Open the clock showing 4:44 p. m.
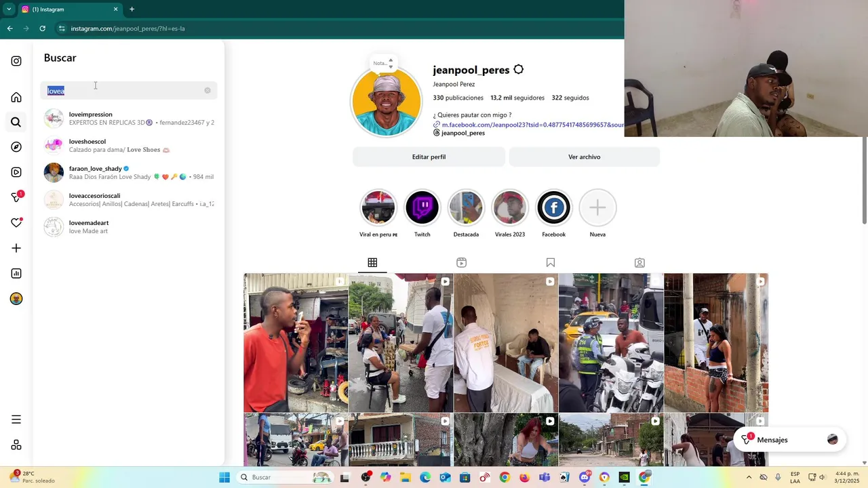The width and height of the screenshot is (868, 488). 847,477
